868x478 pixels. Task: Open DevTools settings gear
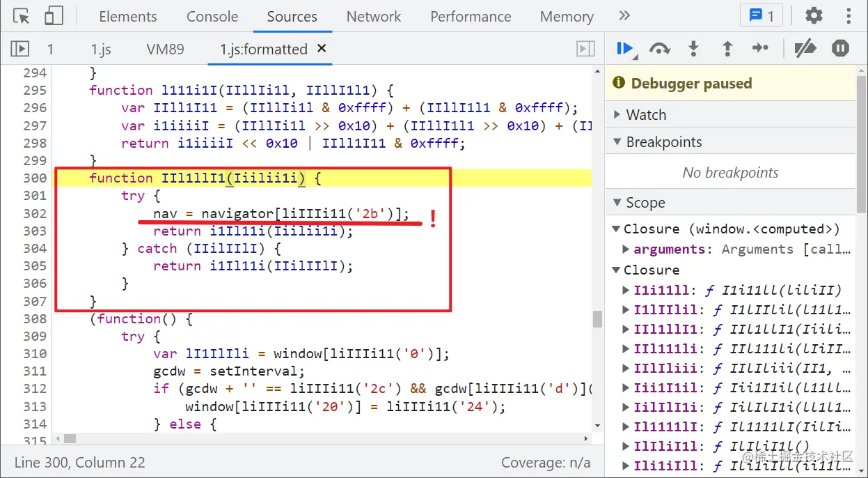pos(813,16)
